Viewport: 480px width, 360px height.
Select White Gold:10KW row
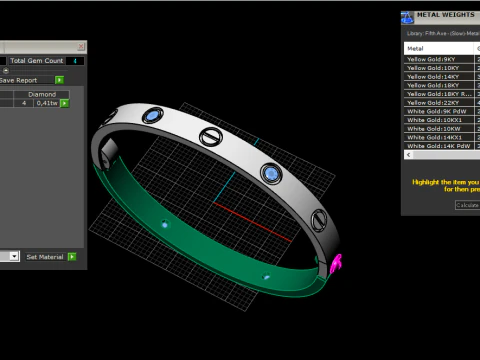[x=438, y=129]
